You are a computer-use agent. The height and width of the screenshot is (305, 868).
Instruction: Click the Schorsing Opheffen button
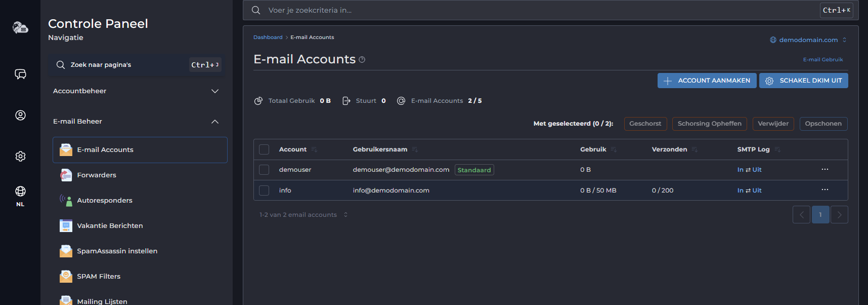(x=710, y=124)
